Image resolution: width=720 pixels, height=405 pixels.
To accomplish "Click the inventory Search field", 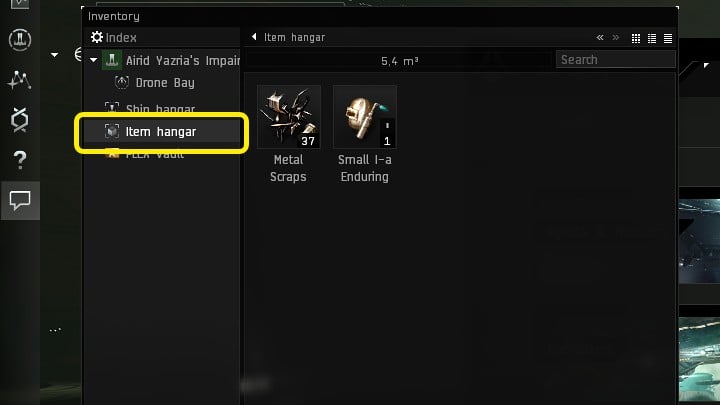I will tap(615, 60).
